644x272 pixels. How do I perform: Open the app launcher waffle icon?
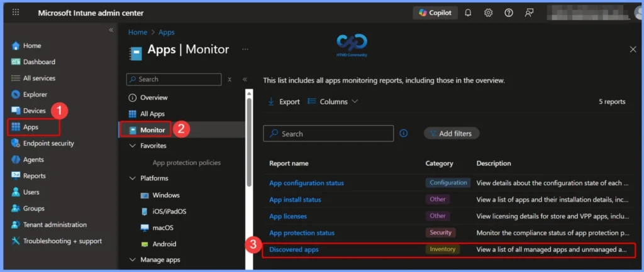pyautogui.click(x=16, y=13)
